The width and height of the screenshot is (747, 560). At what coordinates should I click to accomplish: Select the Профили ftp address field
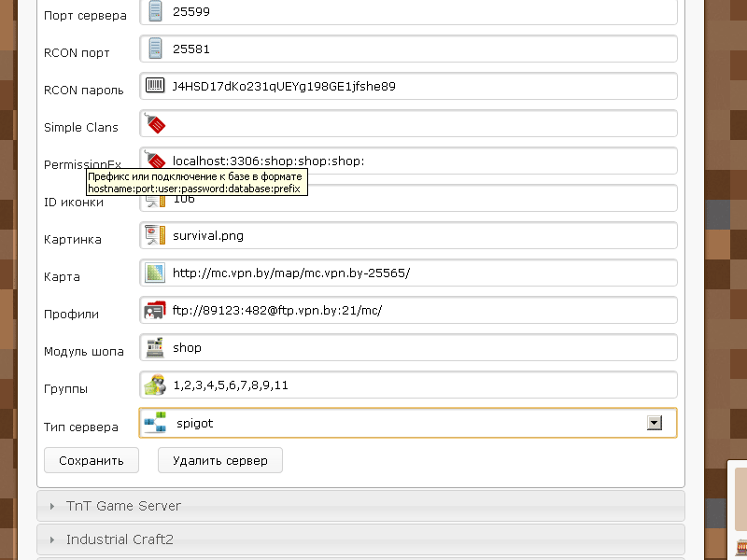coord(420,310)
